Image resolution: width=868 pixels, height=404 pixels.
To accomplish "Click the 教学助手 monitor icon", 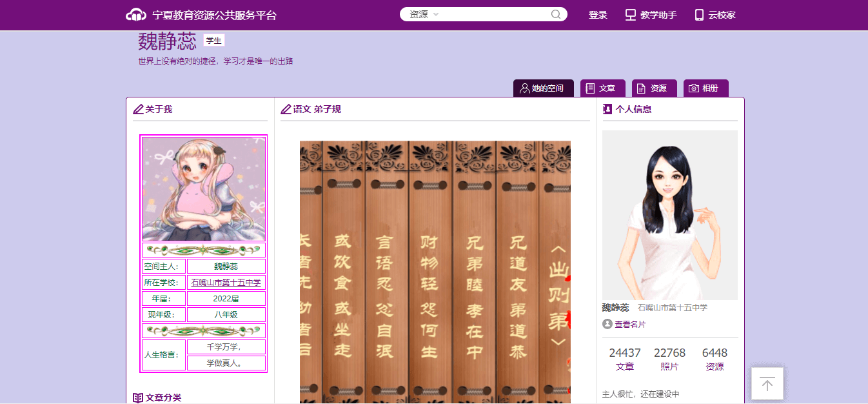I will pos(631,15).
